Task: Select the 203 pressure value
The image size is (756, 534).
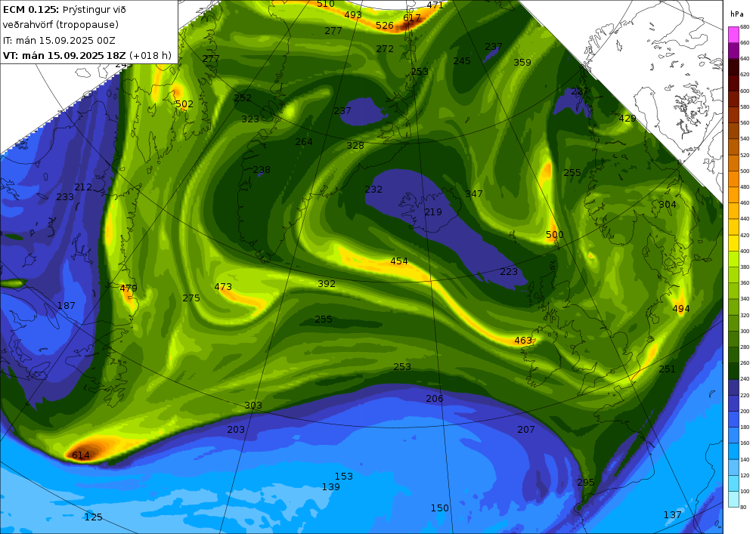Action: pos(236,430)
